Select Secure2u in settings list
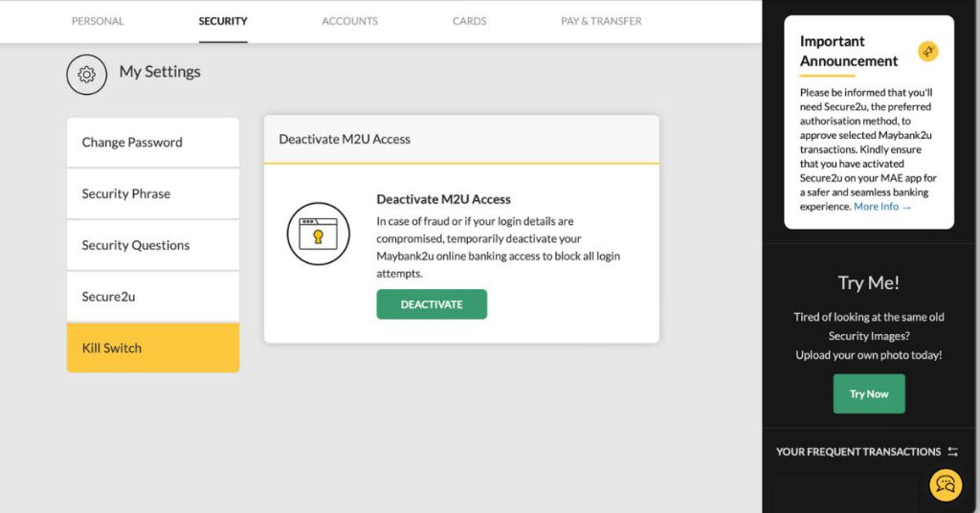 [153, 297]
